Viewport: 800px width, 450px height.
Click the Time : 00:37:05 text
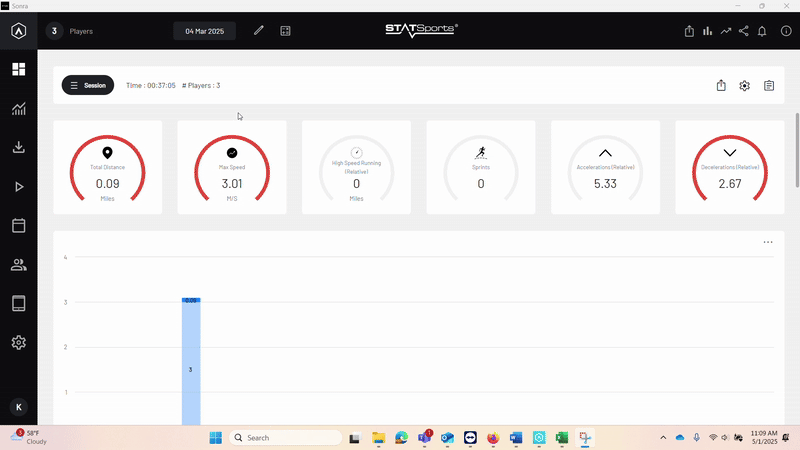point(151,85)
